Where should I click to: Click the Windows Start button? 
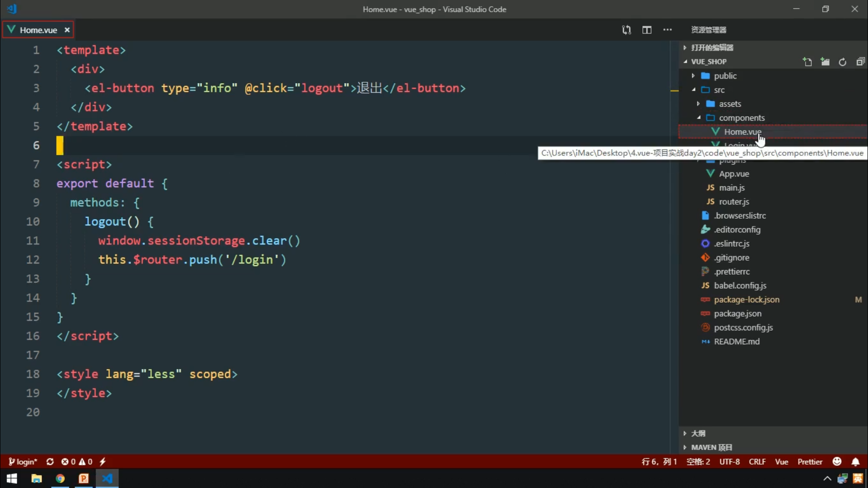point(12,479)
